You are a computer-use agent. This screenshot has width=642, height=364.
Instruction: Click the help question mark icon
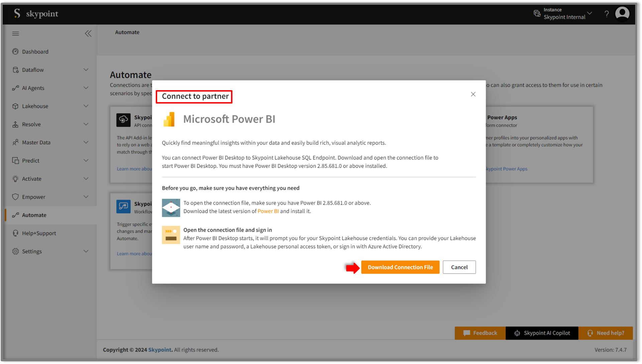[607, 14]
